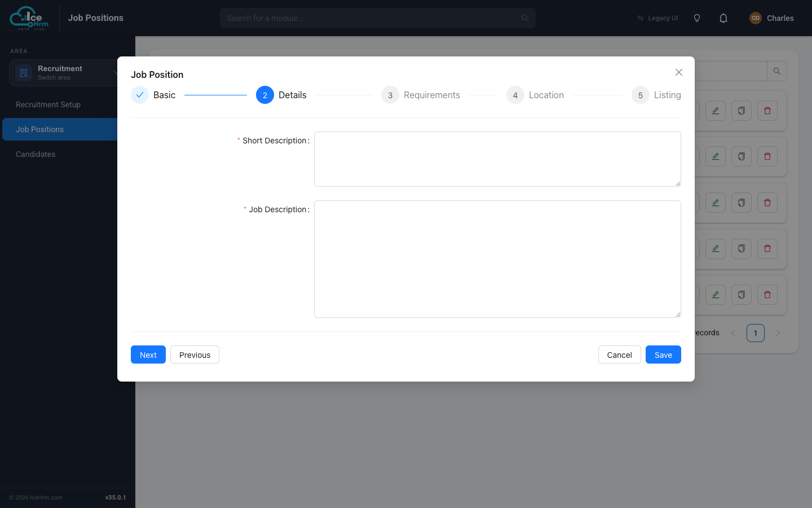Switch to Legacy UI
Image resolution: width=812 pixels, height=508 pixels.
coord(657,18)
